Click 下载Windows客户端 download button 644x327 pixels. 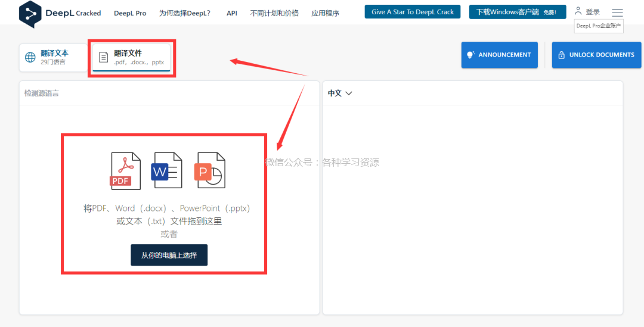pos(518,12)
